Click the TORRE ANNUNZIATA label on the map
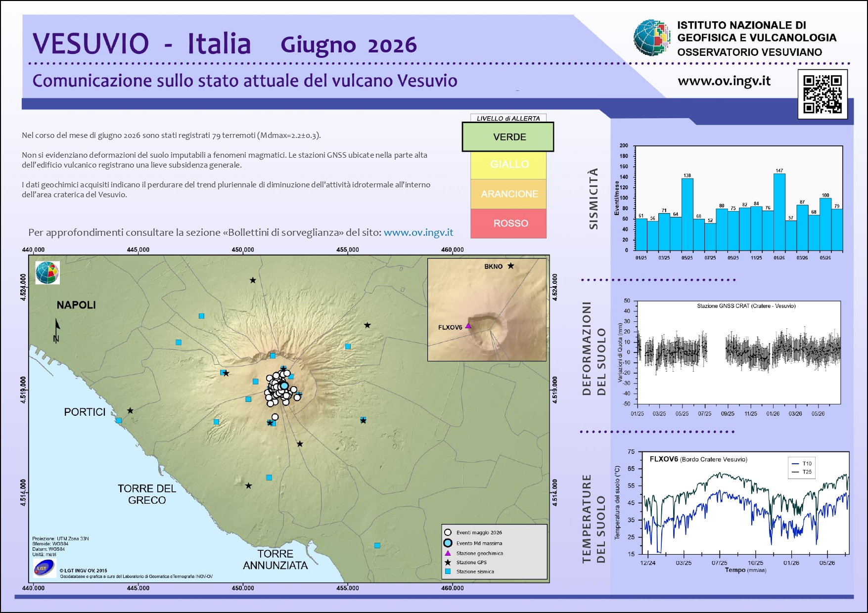 [275, 560]
